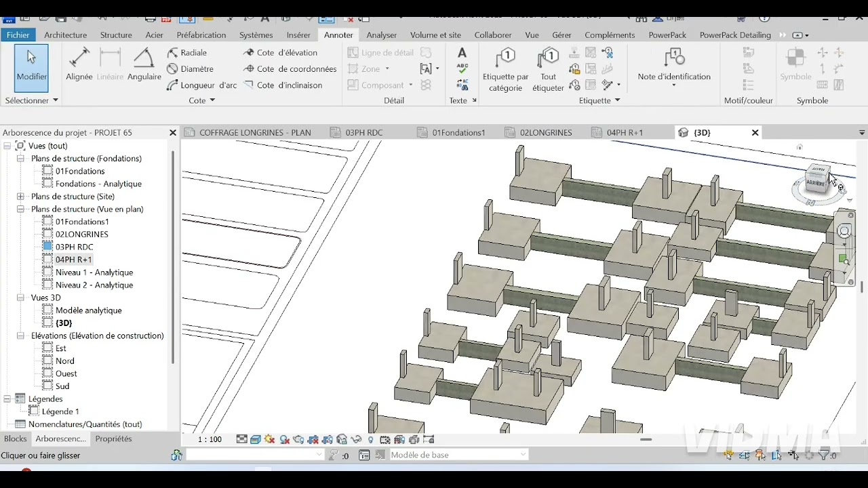Collapse Plans de structure (Fondations) node

20,159
